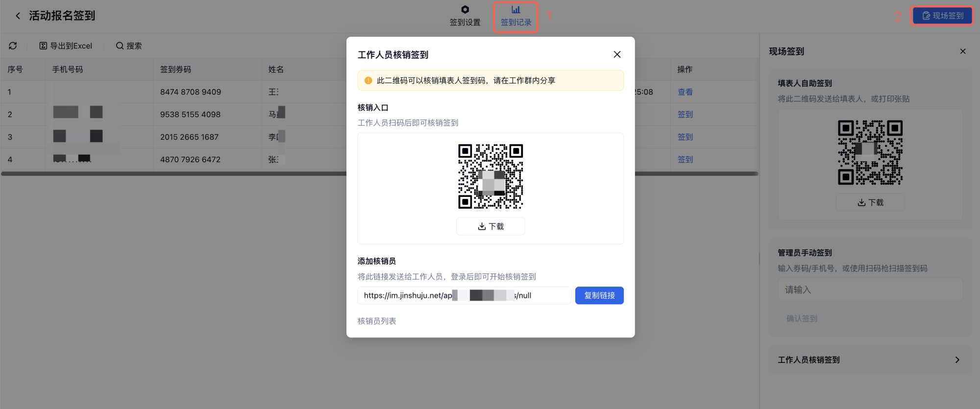The width and height of the screenshot is (980, 409).
Task: Click the back arrow beside 活动报名签到
Action: point(18,16)
